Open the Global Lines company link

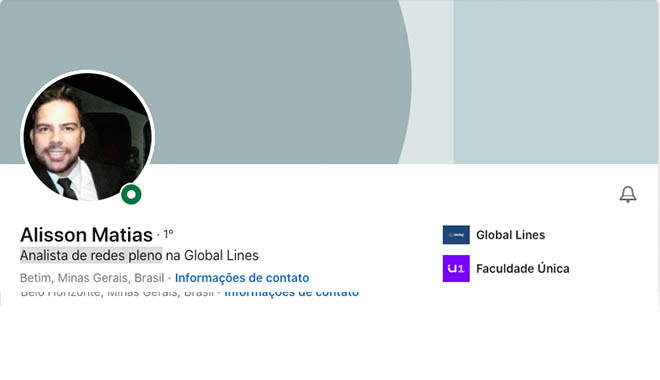[x=511, y=235]
